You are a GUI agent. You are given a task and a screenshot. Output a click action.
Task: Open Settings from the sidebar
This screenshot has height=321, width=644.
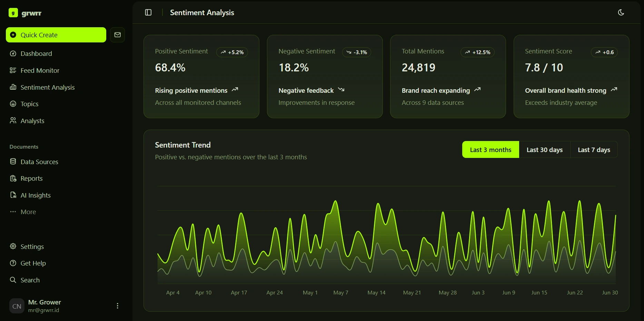[x=32, y=247]
